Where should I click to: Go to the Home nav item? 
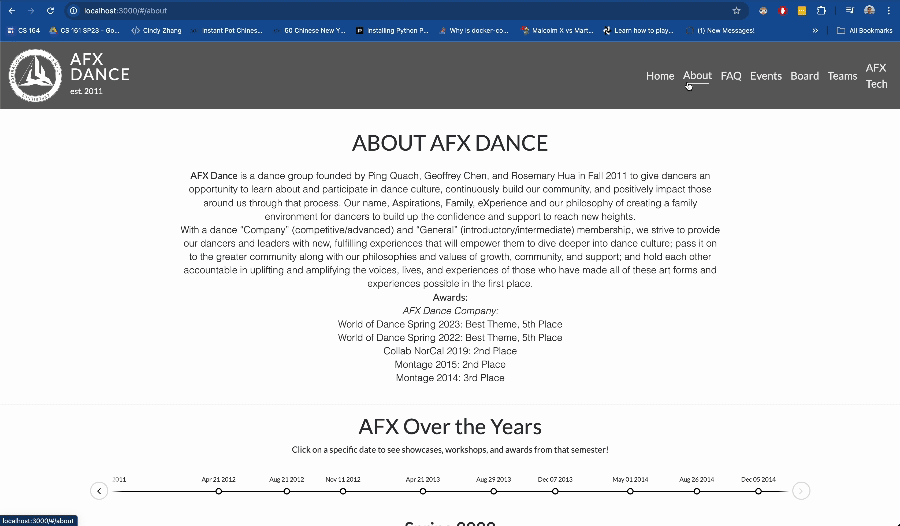(660, 76)
